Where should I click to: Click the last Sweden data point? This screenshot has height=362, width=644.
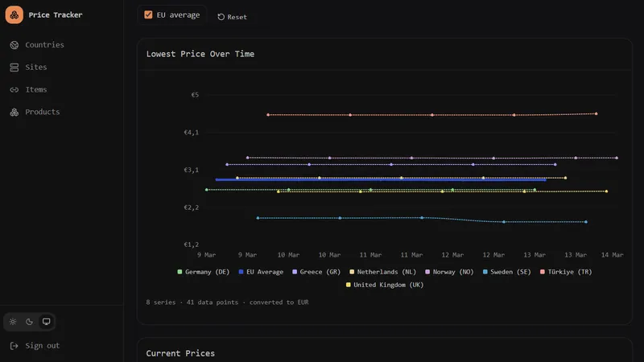pos(586,222)
